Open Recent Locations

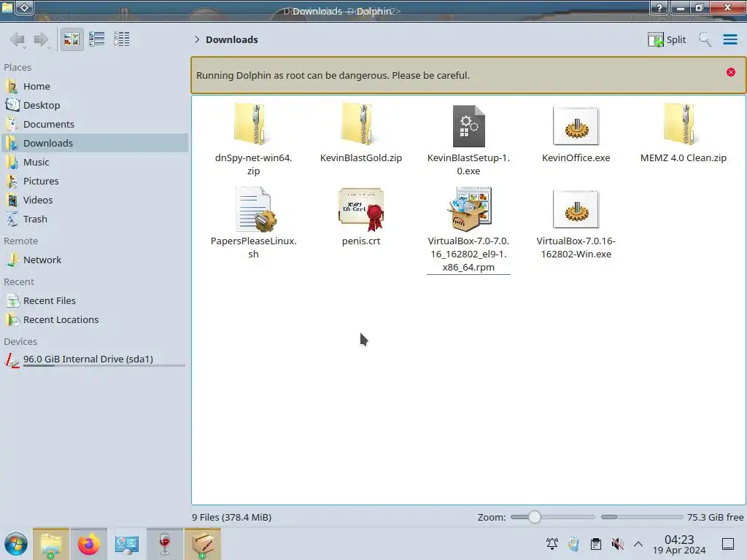pos(94,320)
